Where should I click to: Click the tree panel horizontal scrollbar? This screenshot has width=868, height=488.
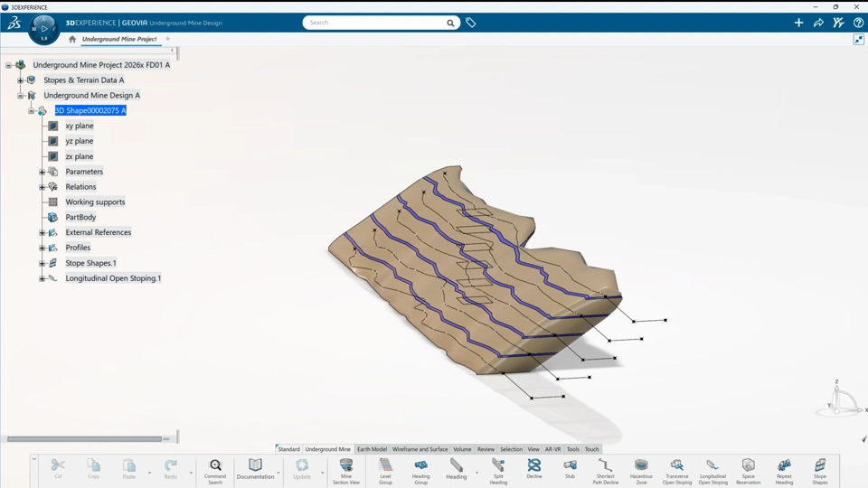tap(84, 439)
